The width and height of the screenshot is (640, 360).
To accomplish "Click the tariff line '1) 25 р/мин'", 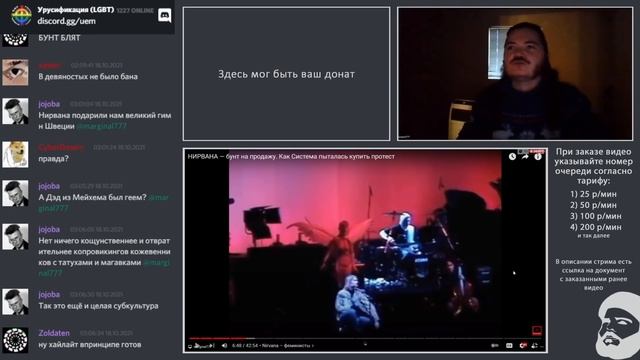I will (x=593, y=194).
